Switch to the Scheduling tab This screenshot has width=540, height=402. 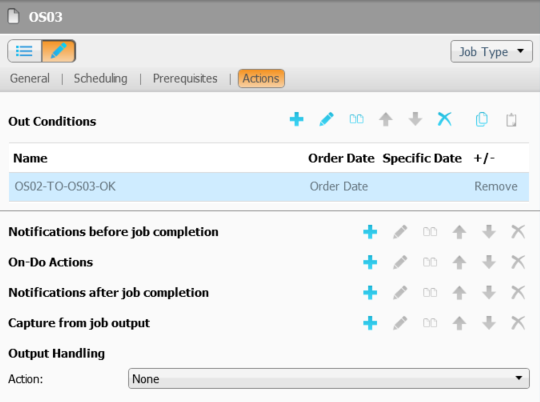point(101,79)
